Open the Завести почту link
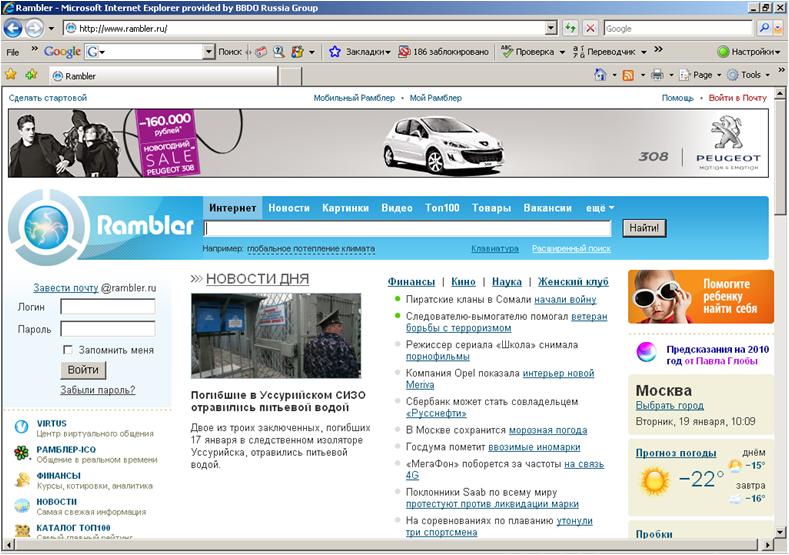Image resolution: width=789 pixels, height=555 pixels. [65, 288]
